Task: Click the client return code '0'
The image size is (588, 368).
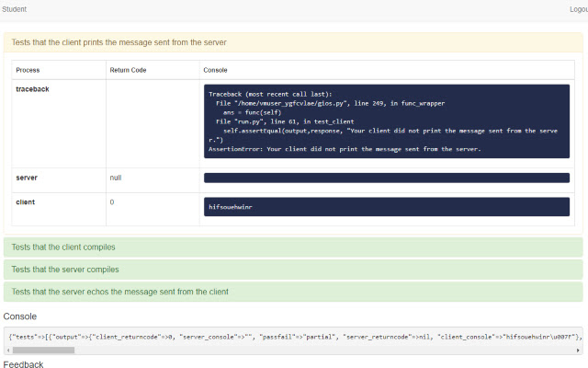Action: pyautogui.click(x=112, y=201)
